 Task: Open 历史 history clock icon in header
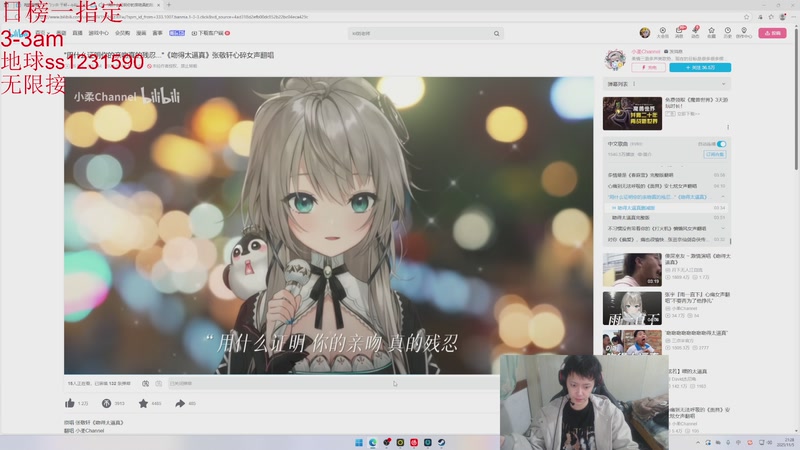point(728,33)
